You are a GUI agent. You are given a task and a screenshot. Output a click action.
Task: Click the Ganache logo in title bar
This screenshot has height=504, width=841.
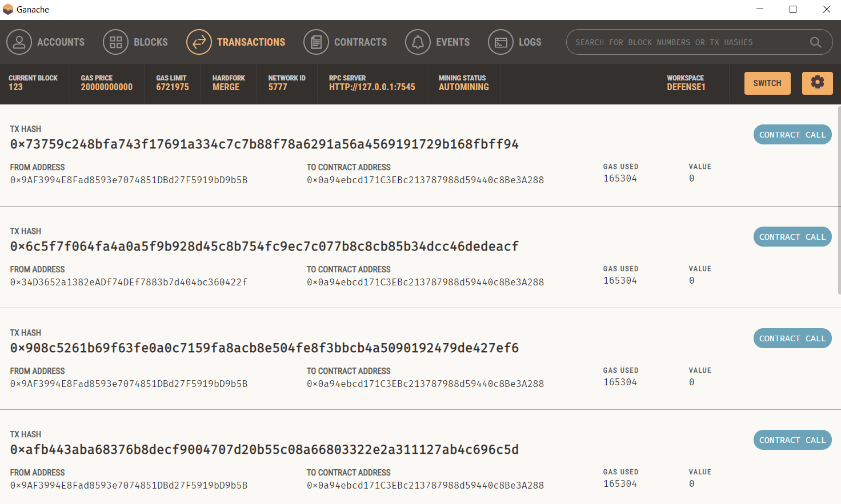pyautogui.click(x=8, y=9)
